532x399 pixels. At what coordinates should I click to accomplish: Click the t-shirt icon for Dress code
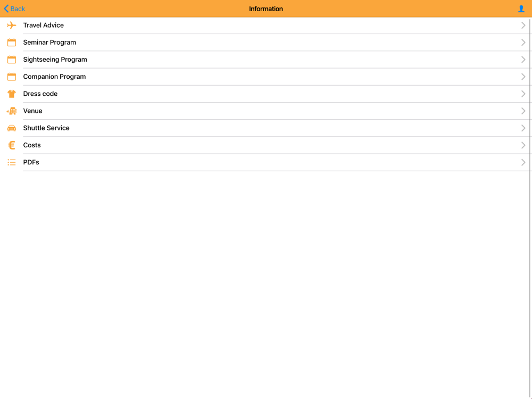(12, 94)
